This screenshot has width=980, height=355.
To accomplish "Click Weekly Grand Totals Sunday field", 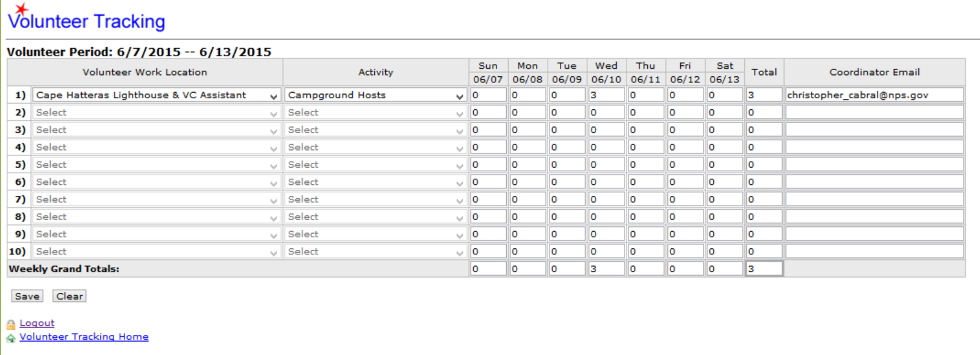I will tap(488, 269).
